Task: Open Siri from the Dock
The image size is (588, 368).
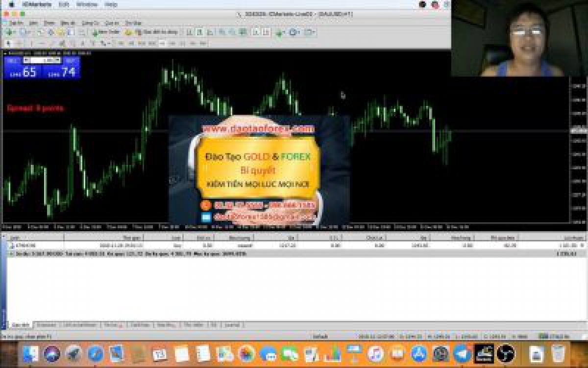Action: [51, 353]
